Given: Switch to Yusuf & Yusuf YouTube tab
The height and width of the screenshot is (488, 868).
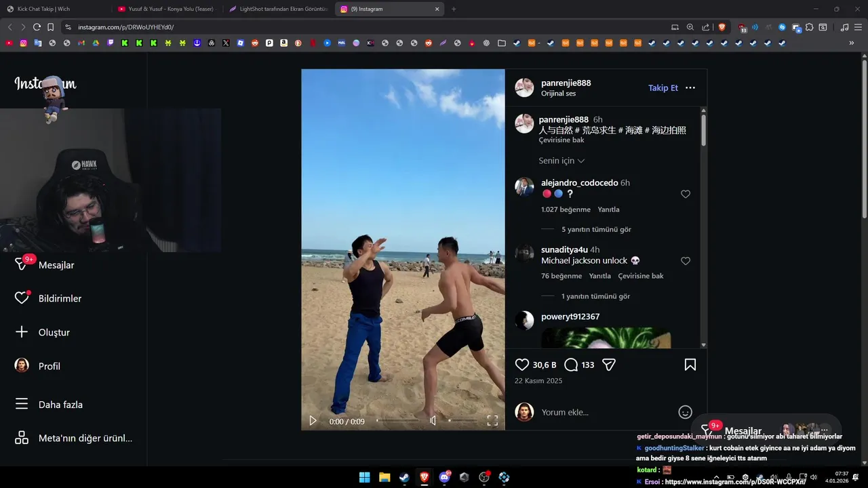Looking at the screenshot, I should coord(166,9).
